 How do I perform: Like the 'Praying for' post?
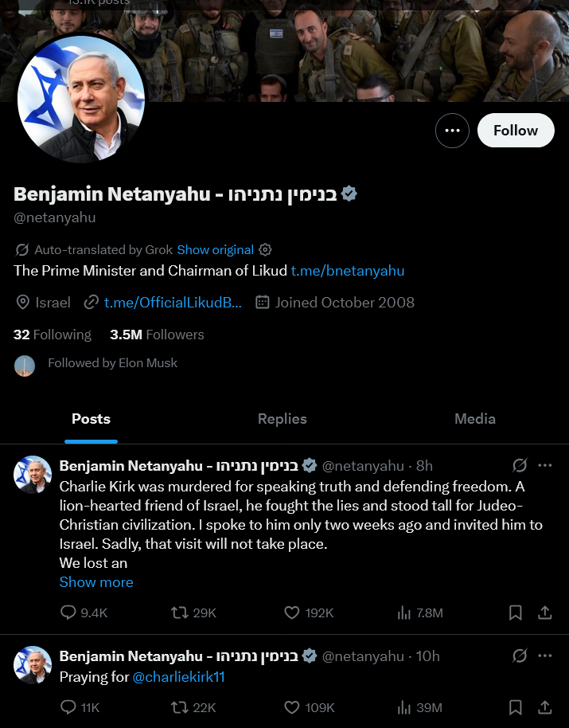(x=292, y=707)
